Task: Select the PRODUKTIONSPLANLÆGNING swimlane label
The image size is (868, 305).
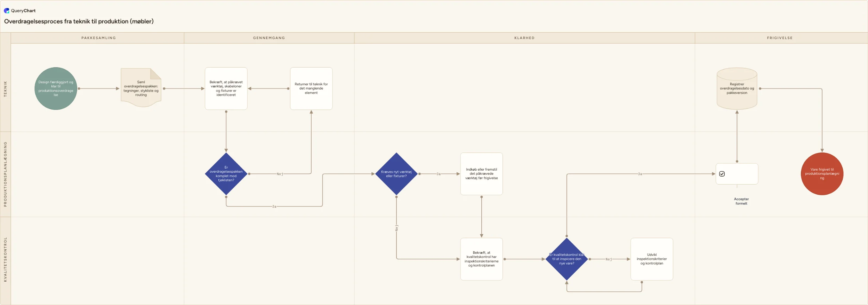Action: tap(5, 174)
